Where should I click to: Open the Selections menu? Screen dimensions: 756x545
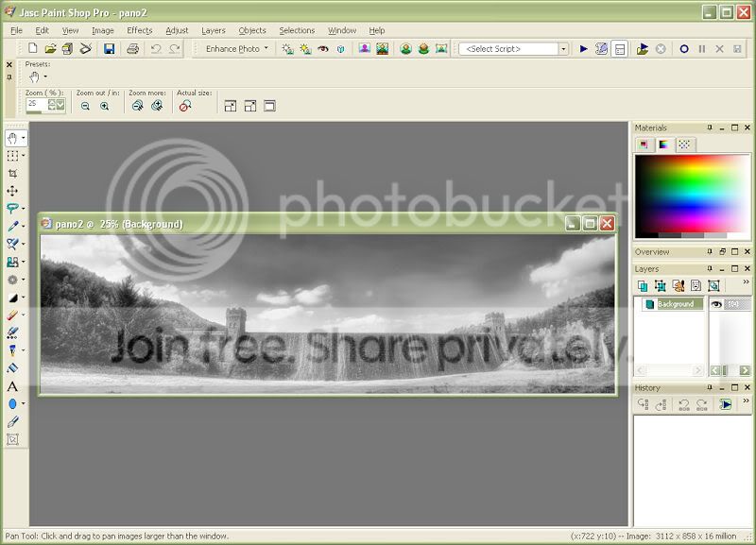[x=297, y=30]
